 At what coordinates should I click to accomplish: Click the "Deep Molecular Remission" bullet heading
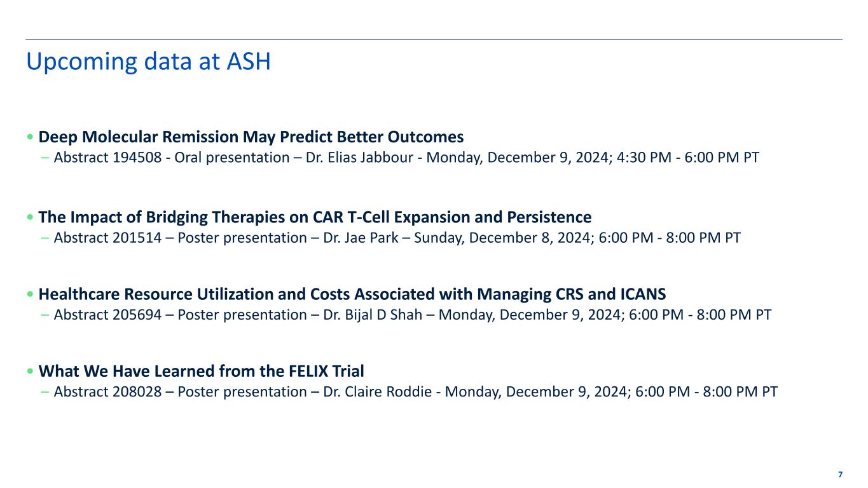tap(251, 137)
